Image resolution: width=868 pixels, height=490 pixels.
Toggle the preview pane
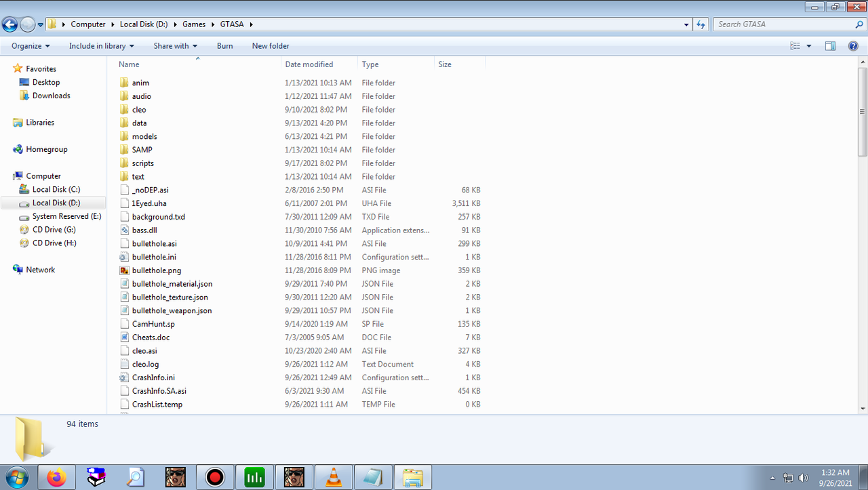pos(830,46)
